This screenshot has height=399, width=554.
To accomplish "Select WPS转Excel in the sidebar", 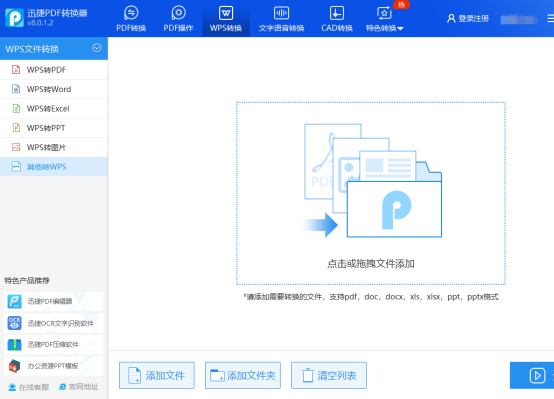I will coord(54,108).
